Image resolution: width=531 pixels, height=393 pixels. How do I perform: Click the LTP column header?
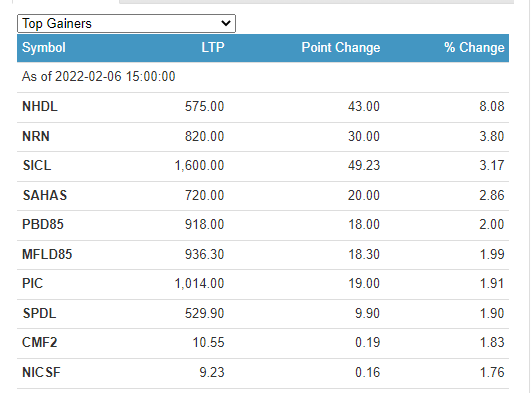[x=213, y=47]
